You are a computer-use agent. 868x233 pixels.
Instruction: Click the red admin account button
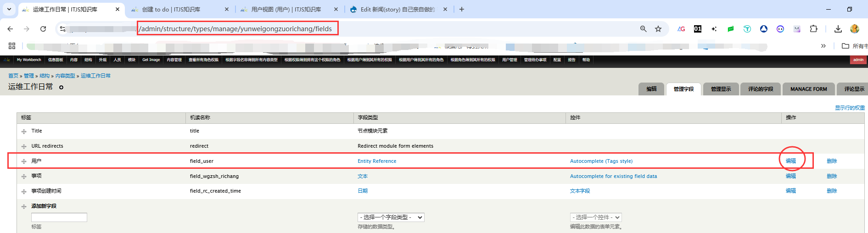(858, 60)
